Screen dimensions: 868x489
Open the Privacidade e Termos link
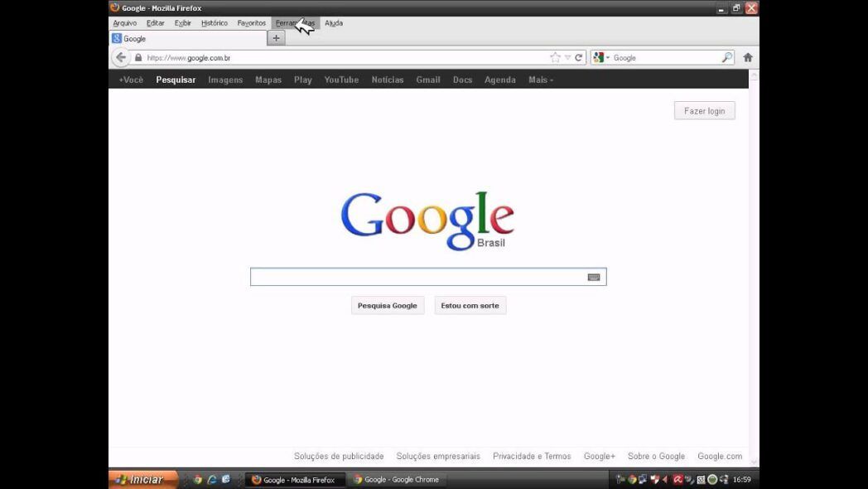point(532,457)
